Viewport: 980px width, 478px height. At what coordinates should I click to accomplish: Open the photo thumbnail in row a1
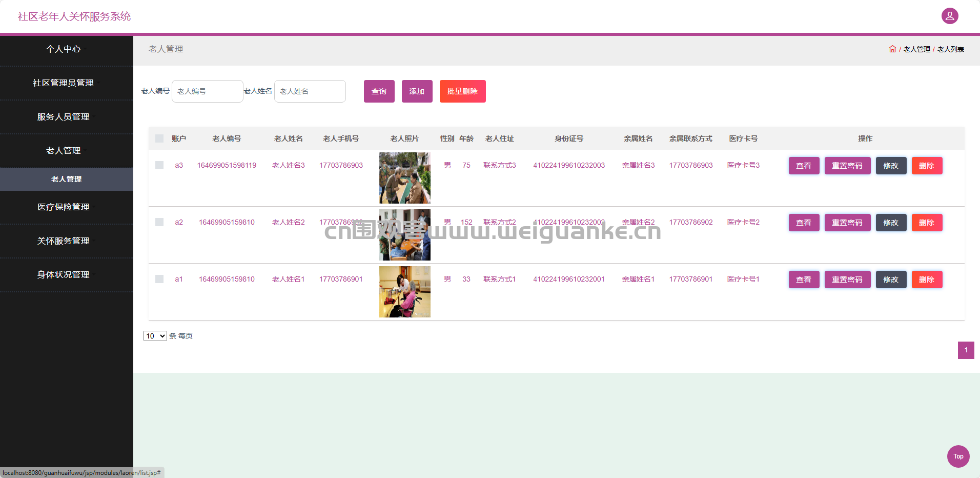(405, 292)
